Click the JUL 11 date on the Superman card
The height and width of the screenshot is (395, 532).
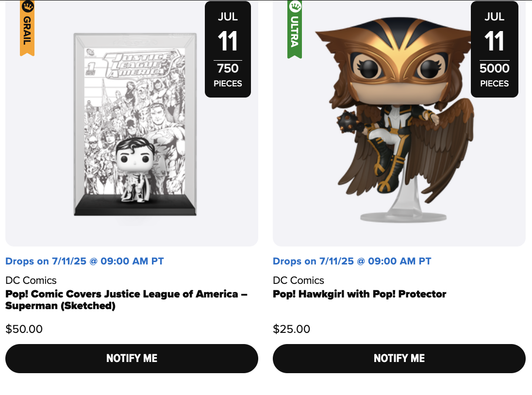tap(228, 33)
